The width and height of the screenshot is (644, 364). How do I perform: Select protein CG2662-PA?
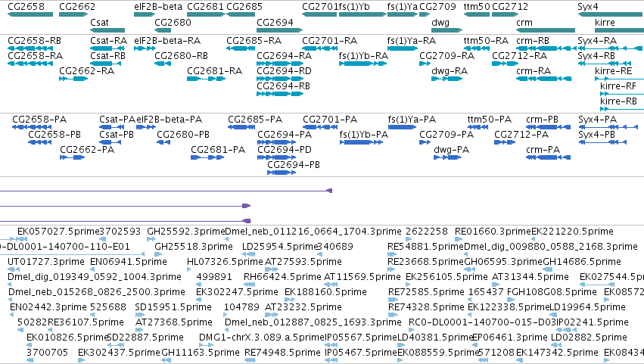(73, 157)
